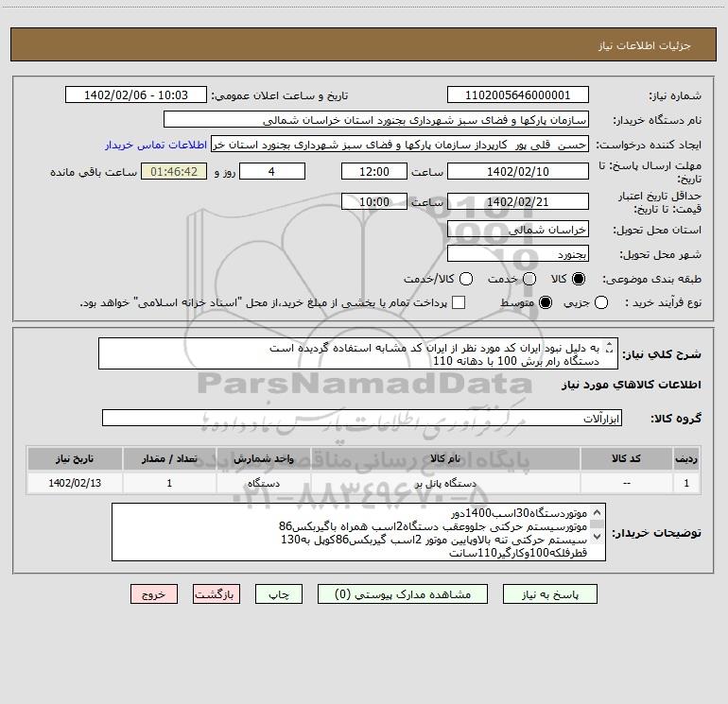
Task: Click the تعداد / مقدار column header
Action: click(169, 458)
